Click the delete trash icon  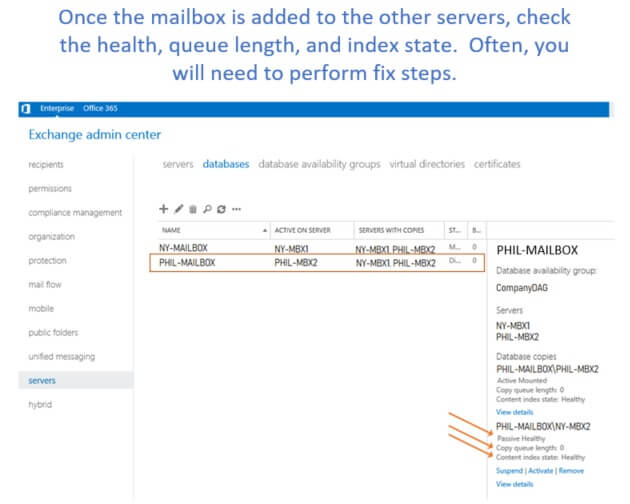[193, 209]
